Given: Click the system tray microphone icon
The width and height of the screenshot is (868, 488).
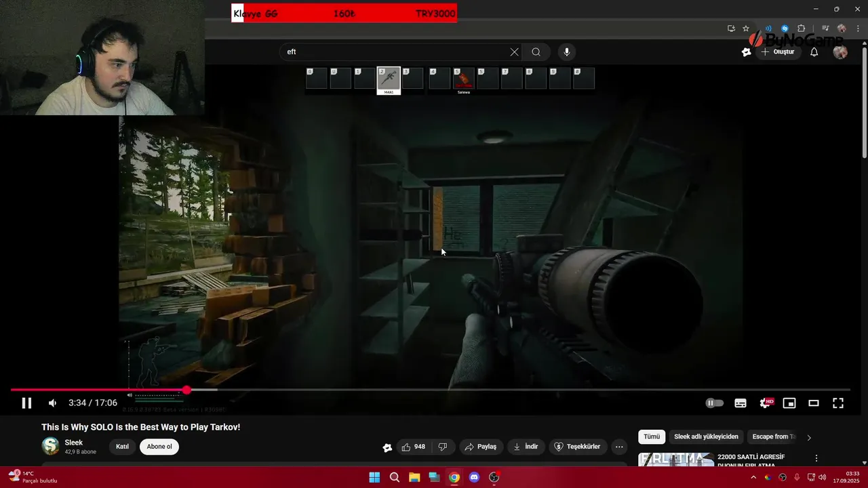Looking at the screenshot, I should click(797, 477).
